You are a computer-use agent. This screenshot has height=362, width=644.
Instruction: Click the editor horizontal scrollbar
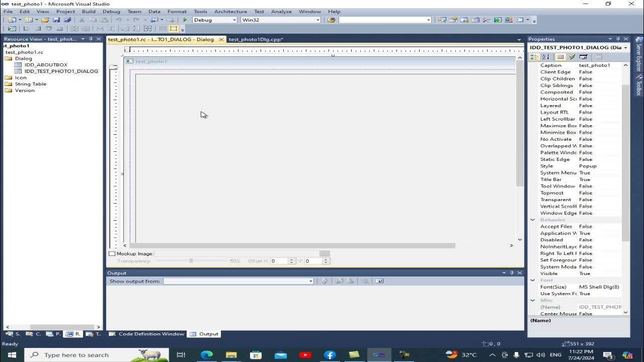293,245
